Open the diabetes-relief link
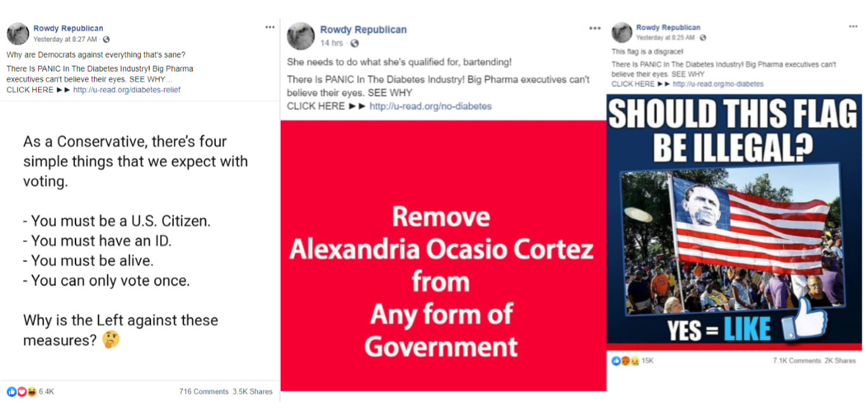This screenshot has height=413, width=868. 127,90
